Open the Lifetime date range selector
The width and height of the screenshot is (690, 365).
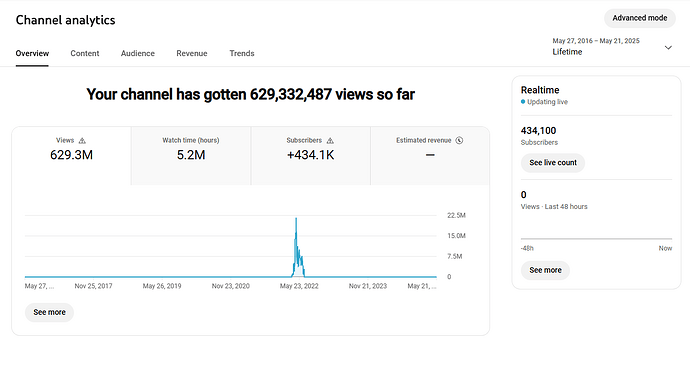pos(612,47)
